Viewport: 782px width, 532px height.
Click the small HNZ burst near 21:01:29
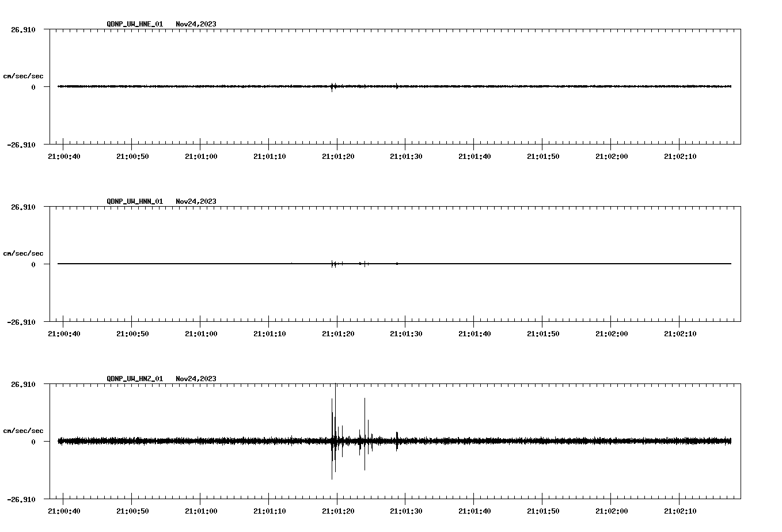tap(397, 440)
